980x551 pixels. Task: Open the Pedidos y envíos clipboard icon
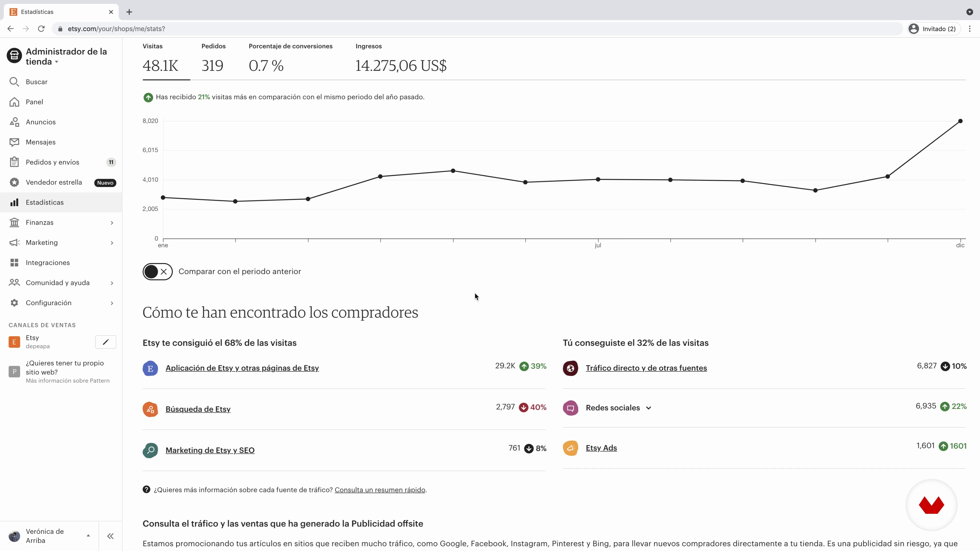tap(14, 162)
